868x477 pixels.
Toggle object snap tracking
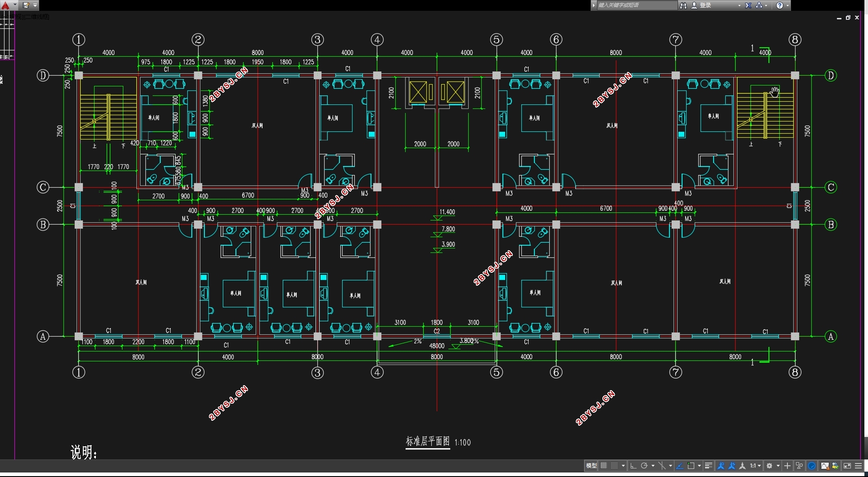[x=680, y=466]
